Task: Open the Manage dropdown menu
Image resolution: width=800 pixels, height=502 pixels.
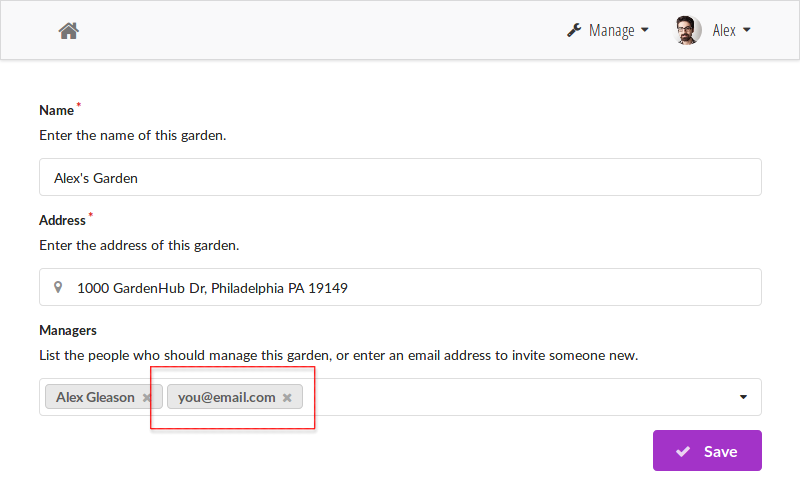Action: pyautogui.click(x=608, y=30)
